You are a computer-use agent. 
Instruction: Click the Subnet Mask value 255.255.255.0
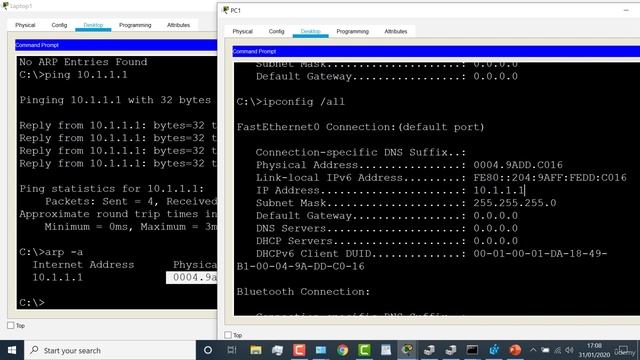[x=514, y=203]
